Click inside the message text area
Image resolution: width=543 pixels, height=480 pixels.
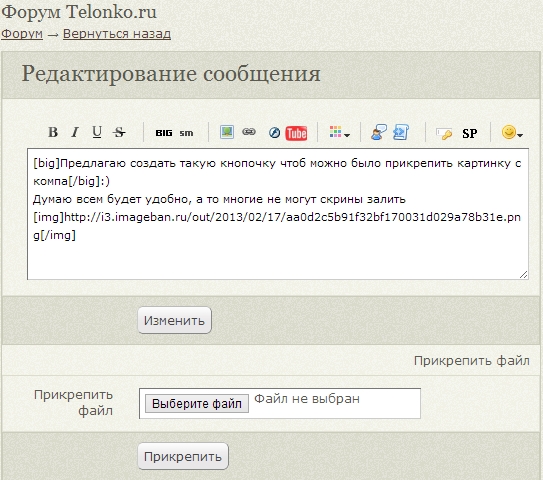[x=278, y=214]
